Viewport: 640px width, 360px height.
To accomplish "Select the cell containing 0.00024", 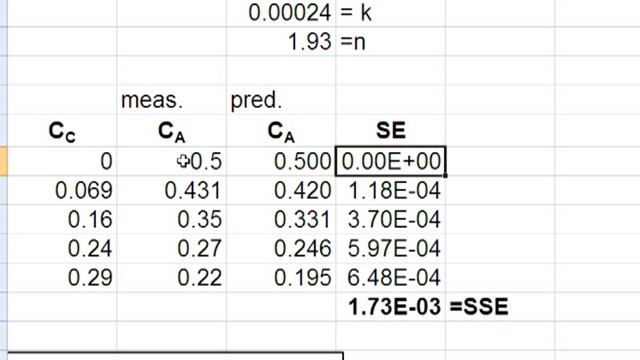I will (281, 13).
